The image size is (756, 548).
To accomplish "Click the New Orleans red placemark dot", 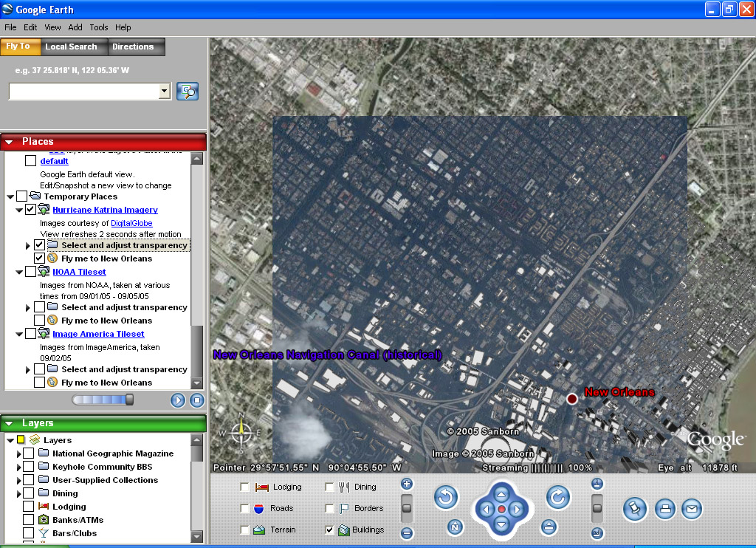I will click(572, 399).
